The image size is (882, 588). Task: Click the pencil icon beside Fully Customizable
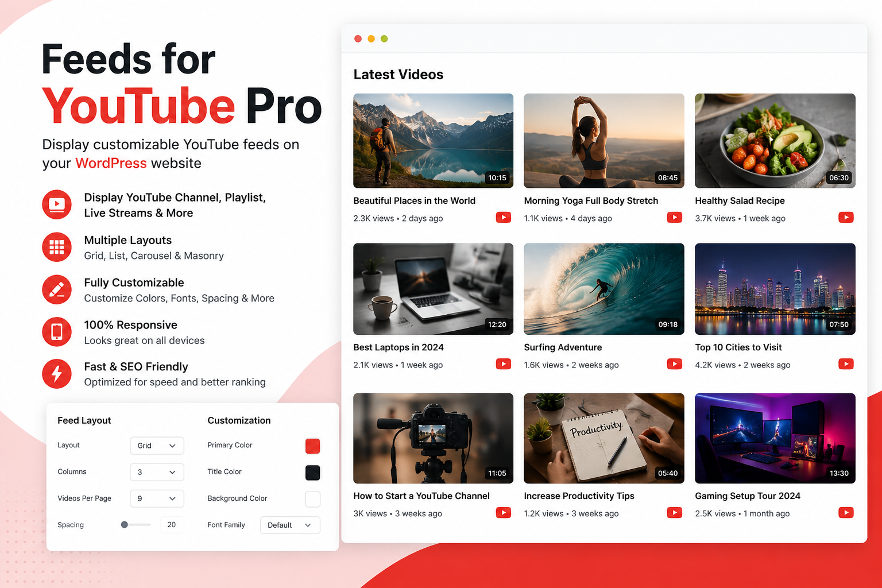[57, 289]
